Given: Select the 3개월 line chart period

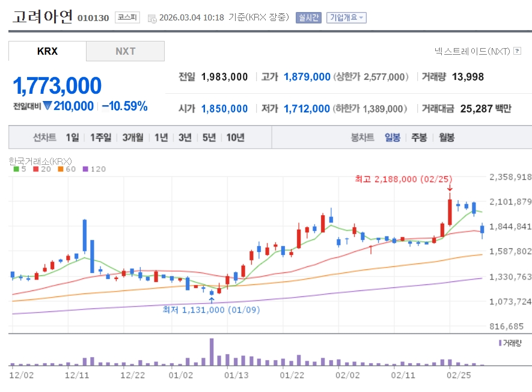Looking at the screenshot, I should click(132, 138).
